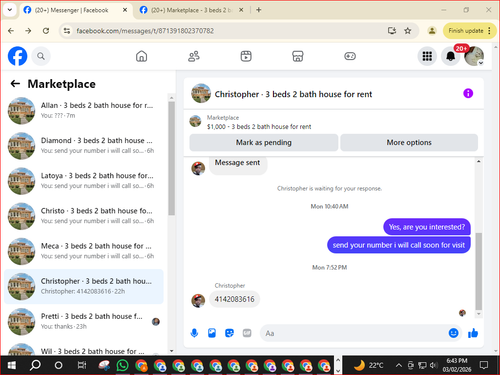500x375 pixels.
Task: Click browser back arrow
Action: tap(11, 31)
